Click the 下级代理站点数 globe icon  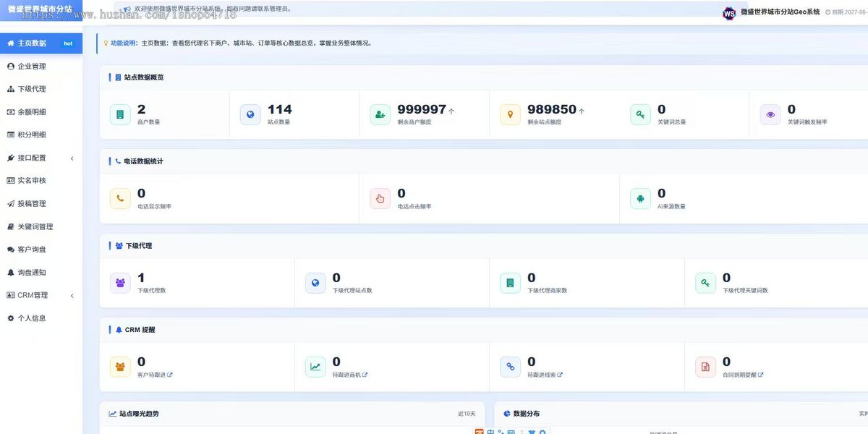(315, 283)
